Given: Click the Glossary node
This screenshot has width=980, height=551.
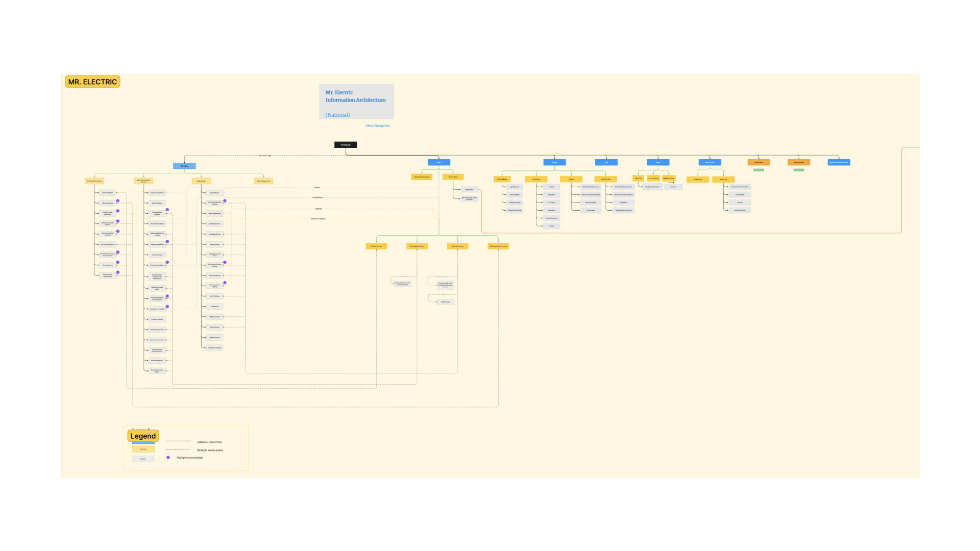Looking at the screenshot, I should click(740, 203).
